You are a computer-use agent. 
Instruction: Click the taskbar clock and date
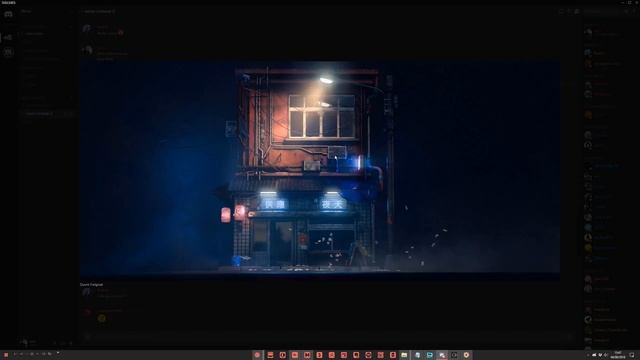(618, 355)
